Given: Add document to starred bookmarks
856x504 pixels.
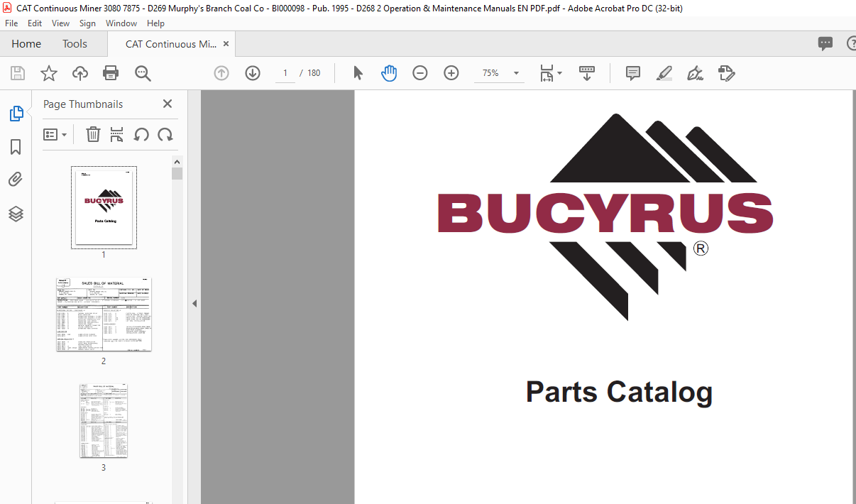Looking at the screenshot, I should click(49, 73).
